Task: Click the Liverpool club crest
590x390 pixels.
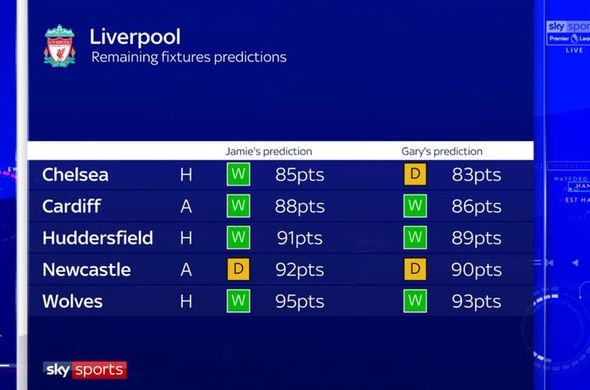Action: [59, 46]
